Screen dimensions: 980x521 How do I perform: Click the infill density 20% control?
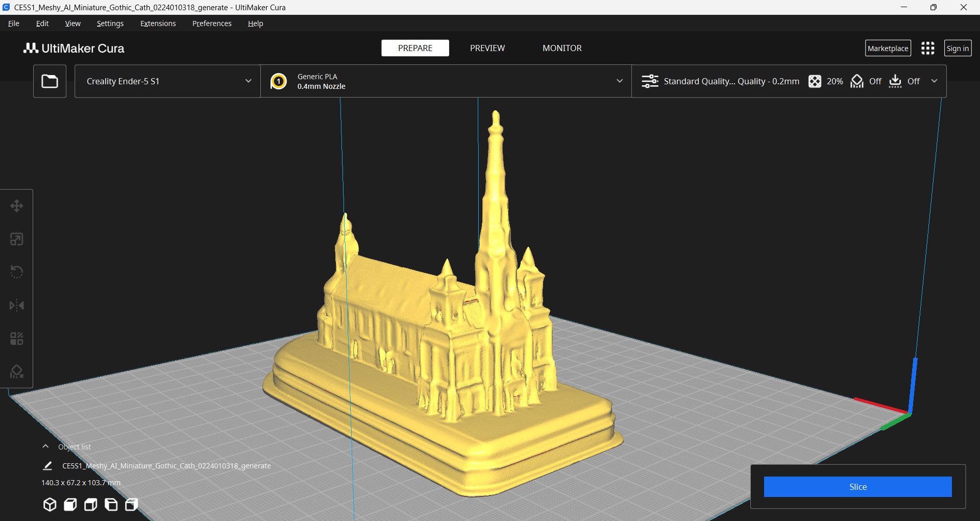point(825,81)
